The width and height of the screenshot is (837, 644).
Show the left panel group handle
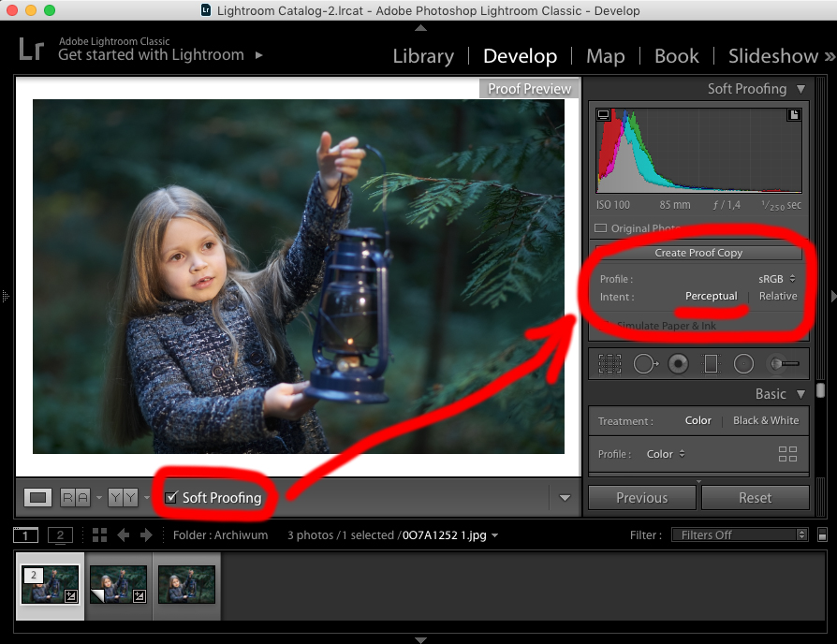pyautogui.click(x=6, y=296)
